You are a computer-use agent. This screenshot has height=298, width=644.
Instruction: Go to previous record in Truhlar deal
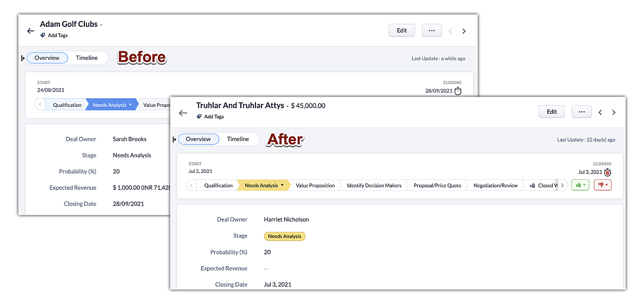point(600,112)
